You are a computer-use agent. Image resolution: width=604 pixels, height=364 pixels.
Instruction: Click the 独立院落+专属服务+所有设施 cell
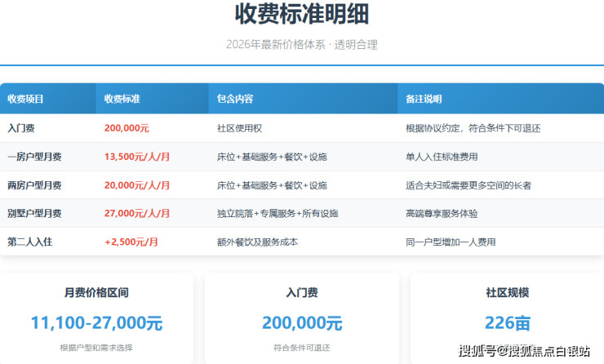(278, 214)
